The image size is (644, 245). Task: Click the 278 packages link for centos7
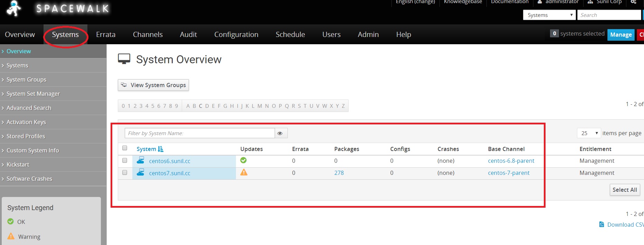click(x=339, y=173)
